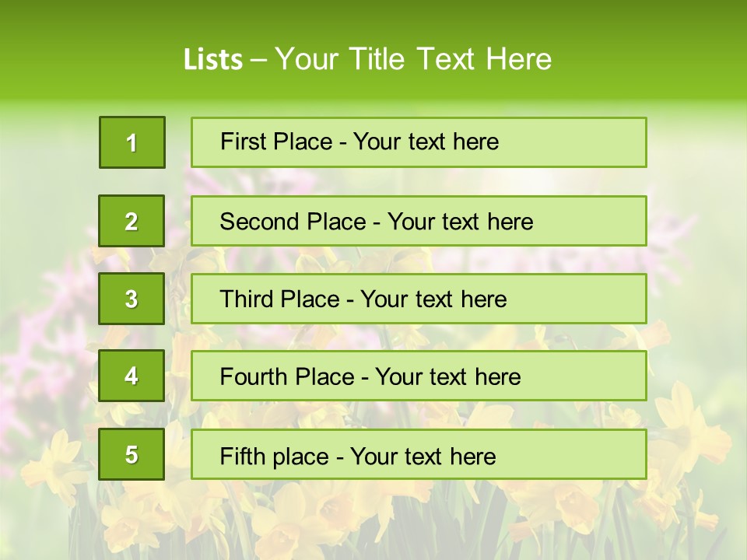
Task: Click the number 5 green square
Action: pos(132,454)
